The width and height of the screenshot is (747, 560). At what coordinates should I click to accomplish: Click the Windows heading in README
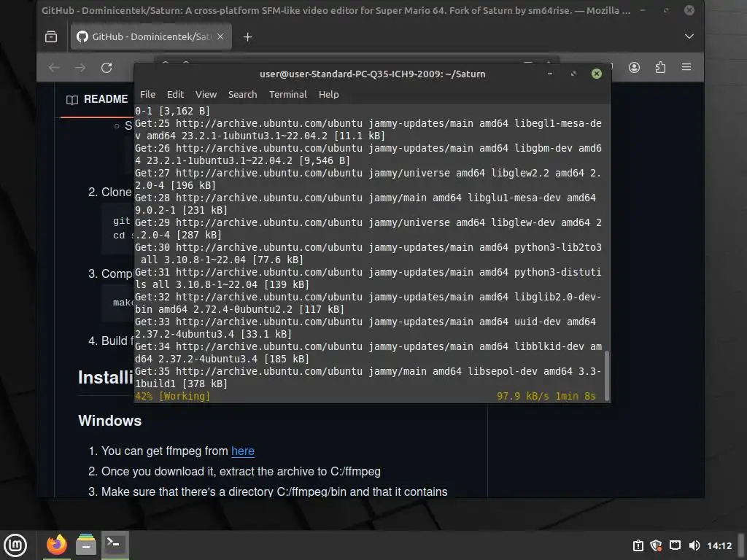[110, 421]
